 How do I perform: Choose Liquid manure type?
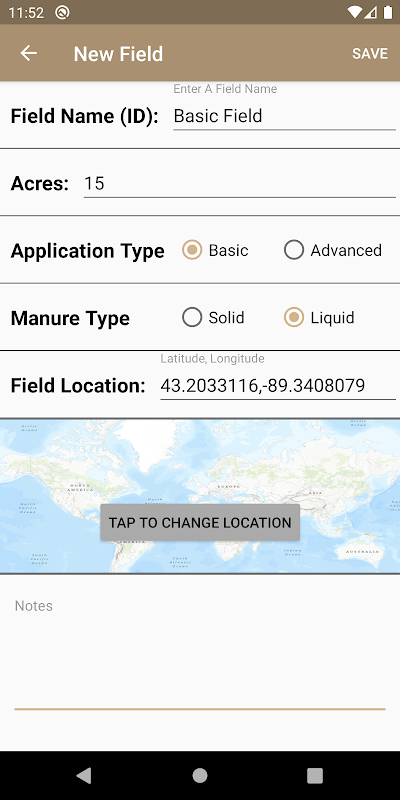[319, 317]
